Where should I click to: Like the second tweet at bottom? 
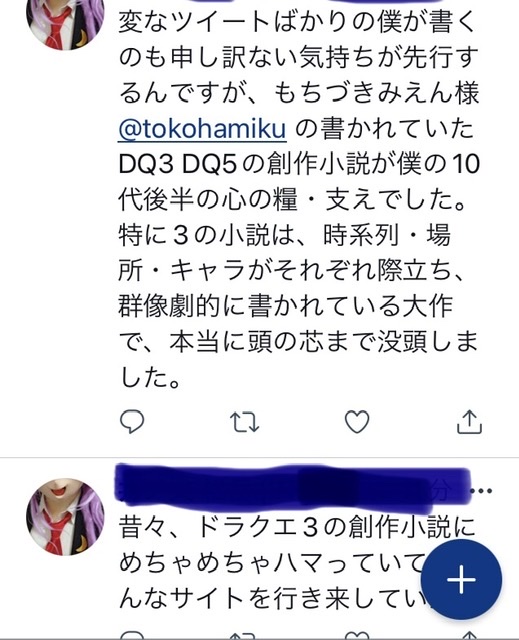[x=357, y=635]
